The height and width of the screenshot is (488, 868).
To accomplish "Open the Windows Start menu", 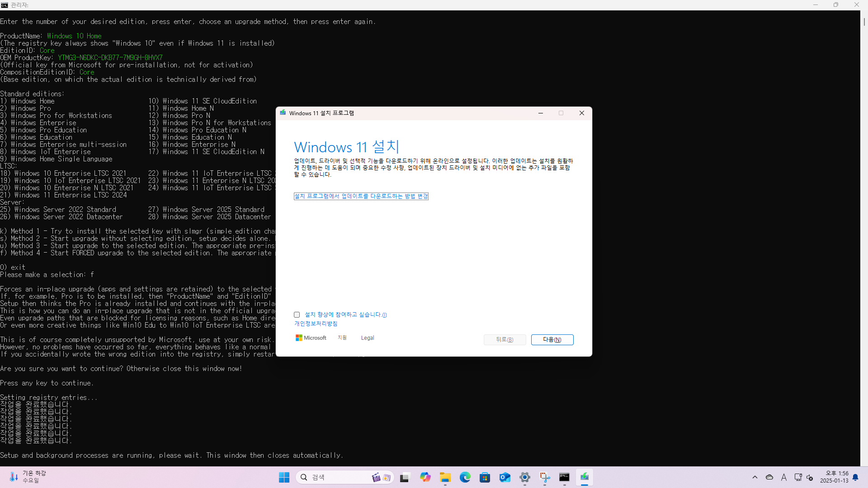I will coord(284,477).
